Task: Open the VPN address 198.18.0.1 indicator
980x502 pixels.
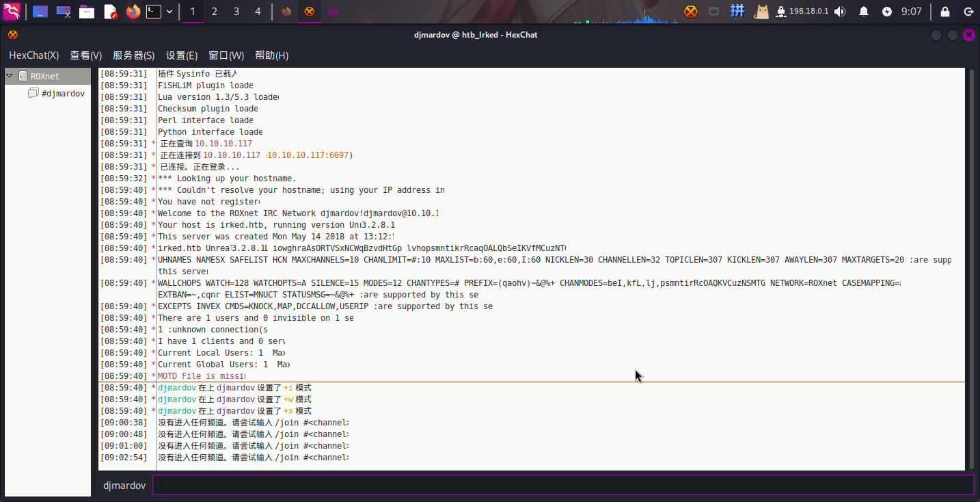Action: click(x=802, y=12)
